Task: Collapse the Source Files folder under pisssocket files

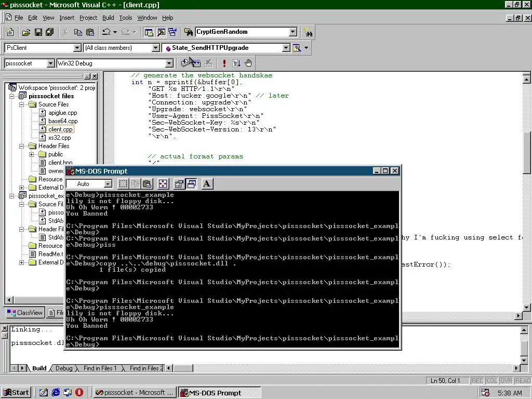Action: point(22,104)
